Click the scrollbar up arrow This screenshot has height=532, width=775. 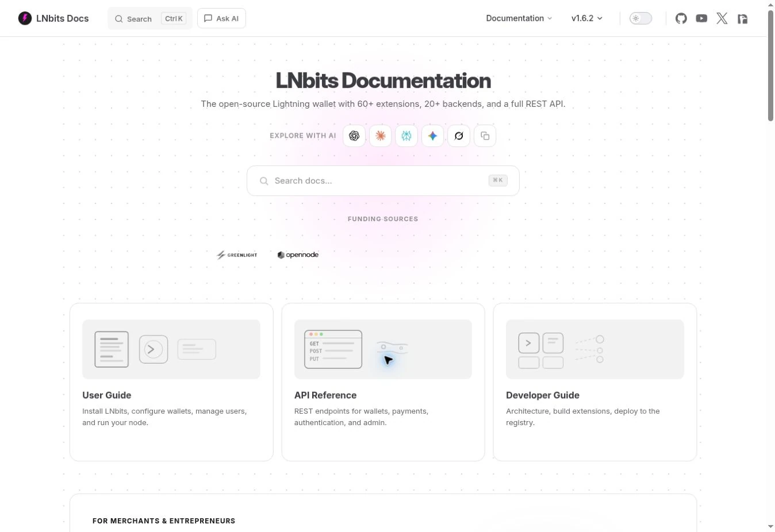[x=770, y=4]
